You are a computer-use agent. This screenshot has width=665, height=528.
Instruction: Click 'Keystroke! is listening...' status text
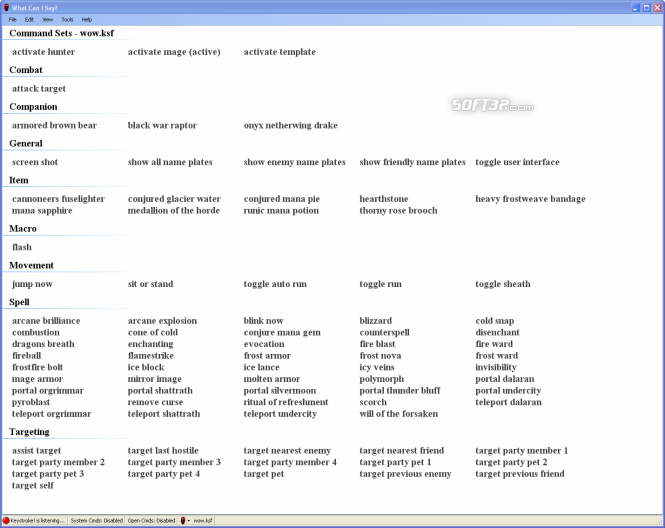pos(37,520)
